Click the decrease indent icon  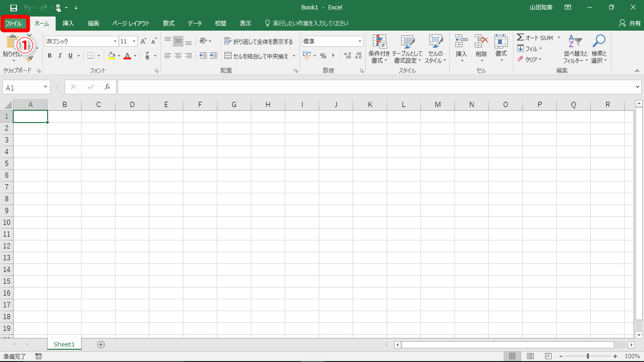tap(203, 56)
